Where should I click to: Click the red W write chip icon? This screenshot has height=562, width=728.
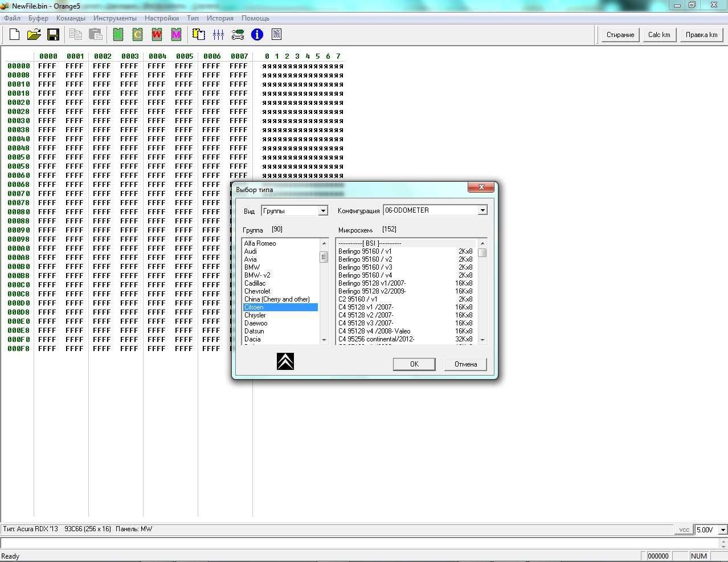(x=157, y=35)
